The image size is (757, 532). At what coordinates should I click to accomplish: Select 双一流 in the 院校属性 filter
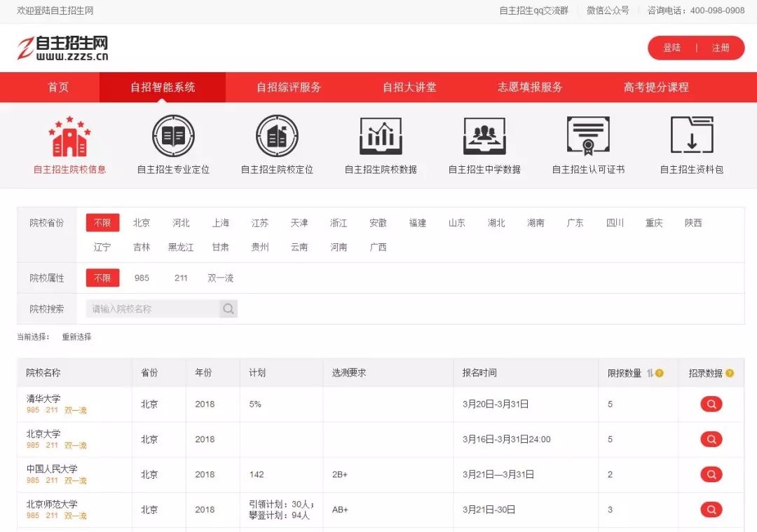coord(220,278)
